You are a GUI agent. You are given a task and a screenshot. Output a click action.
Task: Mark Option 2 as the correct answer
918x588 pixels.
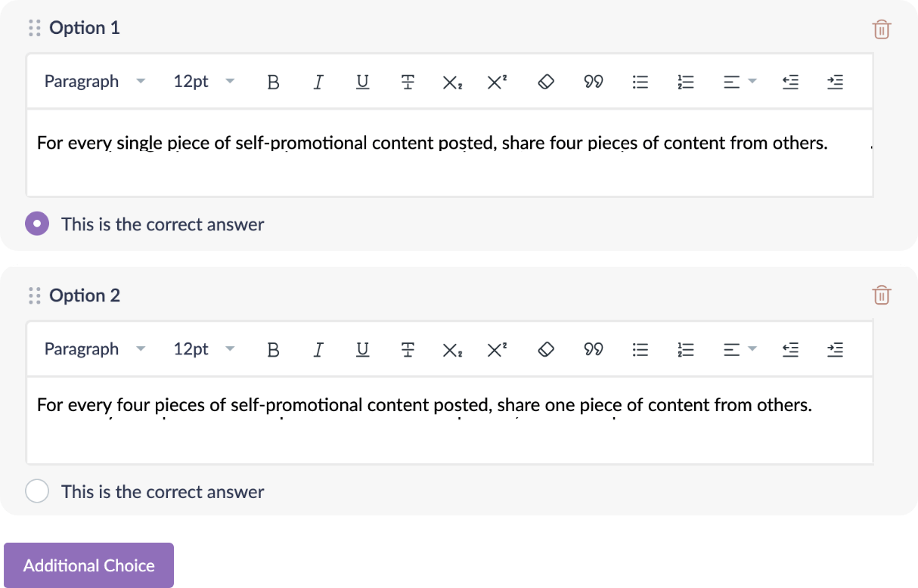[x=37, y=491]
